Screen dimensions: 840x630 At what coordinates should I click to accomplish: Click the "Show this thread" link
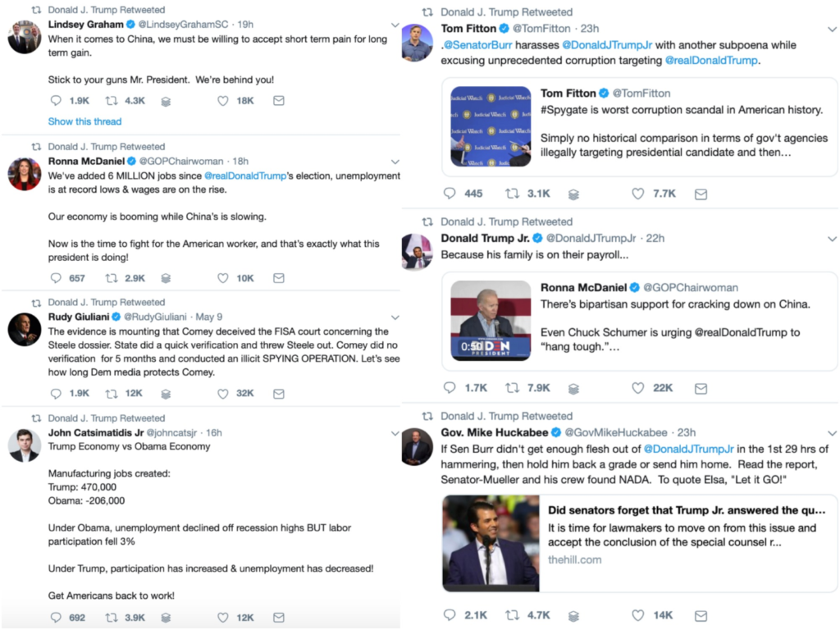click(84, 121)
